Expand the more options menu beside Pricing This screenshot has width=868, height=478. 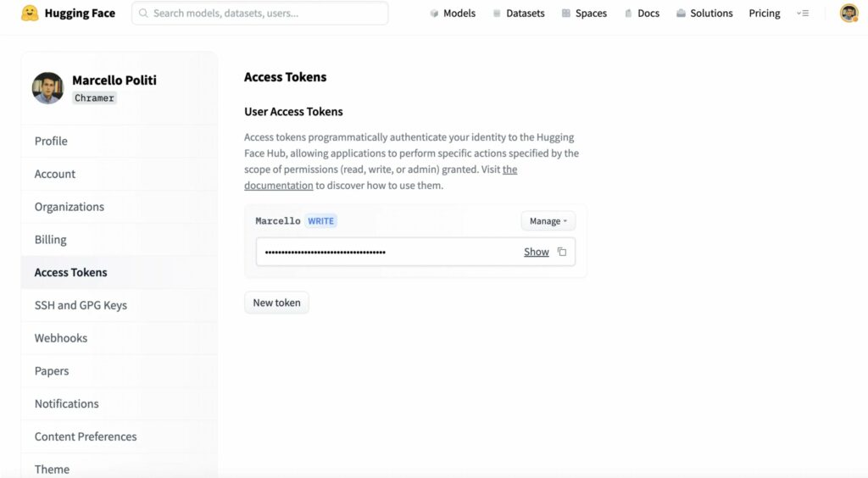coord(803,14)
